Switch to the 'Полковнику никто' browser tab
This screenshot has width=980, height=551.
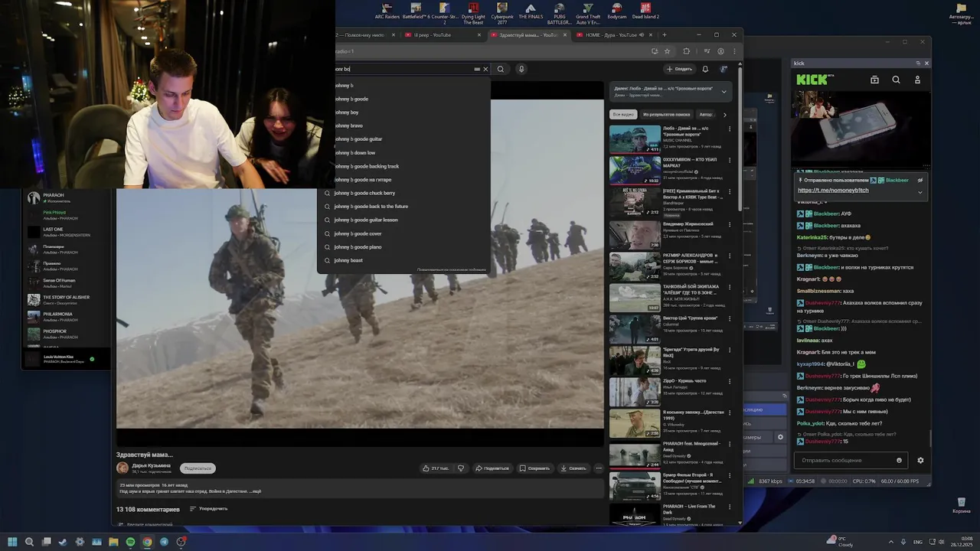click(x=366, y=34)
